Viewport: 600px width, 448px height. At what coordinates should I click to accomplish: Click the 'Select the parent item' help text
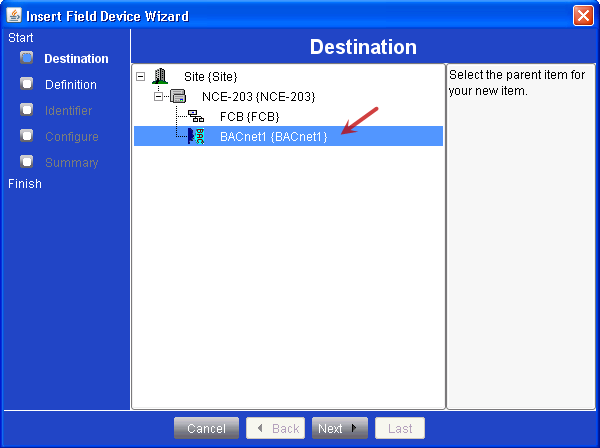click(x=517, y=83)
